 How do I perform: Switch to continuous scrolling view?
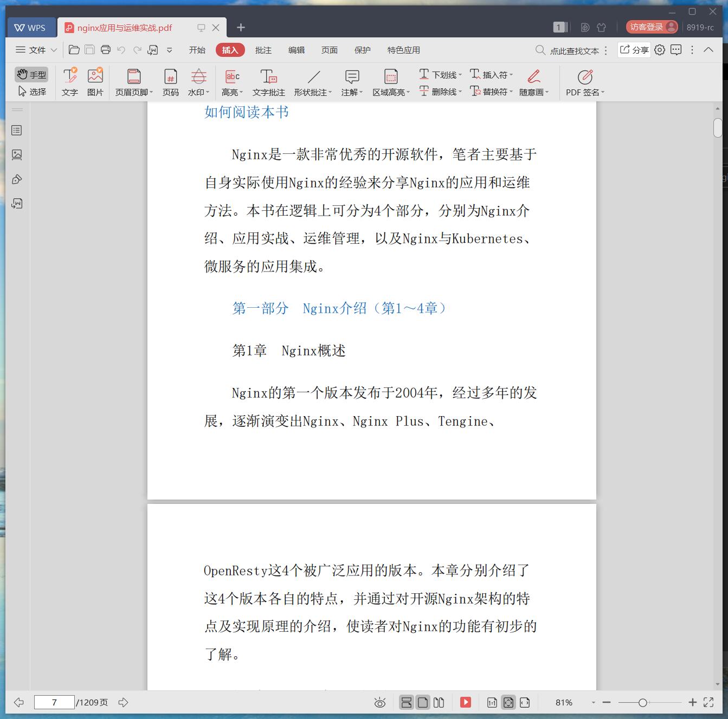[x=406, y=702]
